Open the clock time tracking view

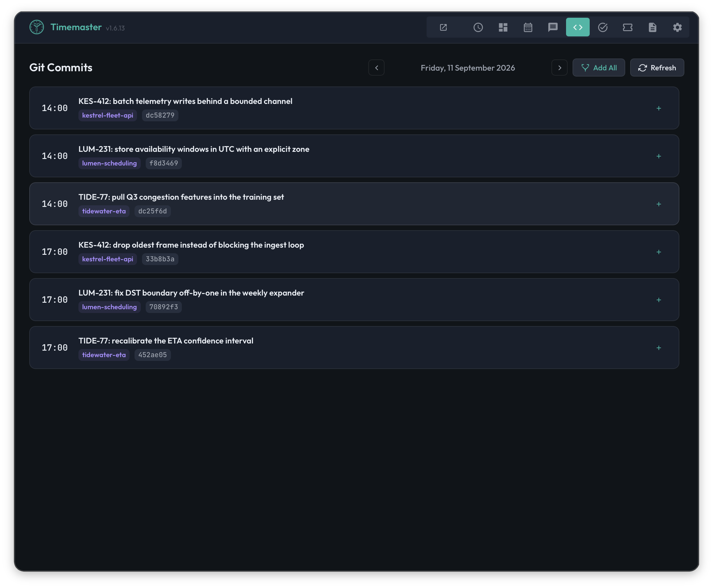[478, 27]
